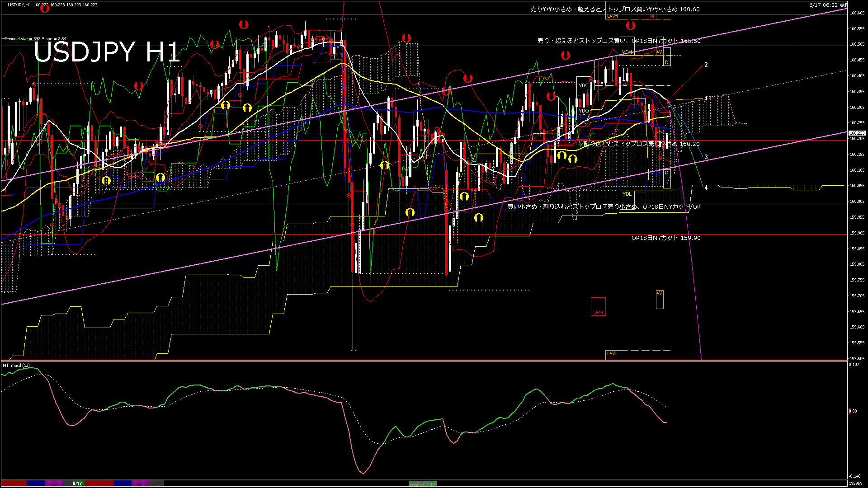Select the '買い小さめ・割り込むと' note
Image resolution: width=868 pixels, height=488 pixels.
coord(604,206)
